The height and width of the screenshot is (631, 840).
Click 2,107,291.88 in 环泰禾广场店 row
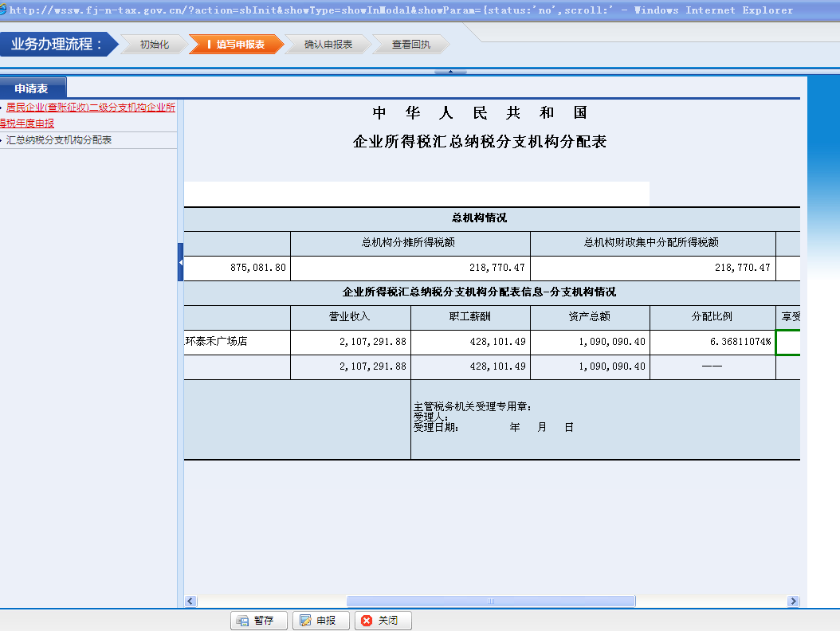351,342
